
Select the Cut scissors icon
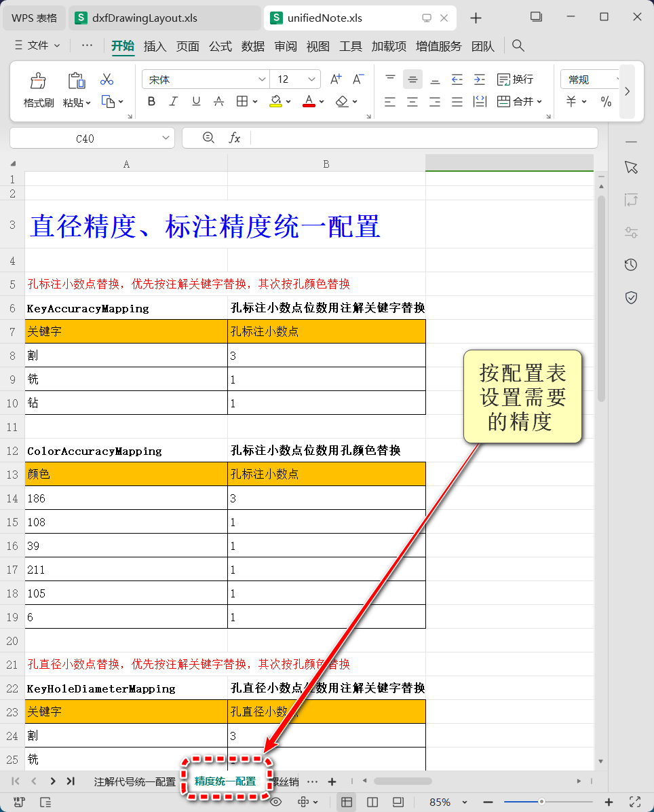(x=107, y=79)
